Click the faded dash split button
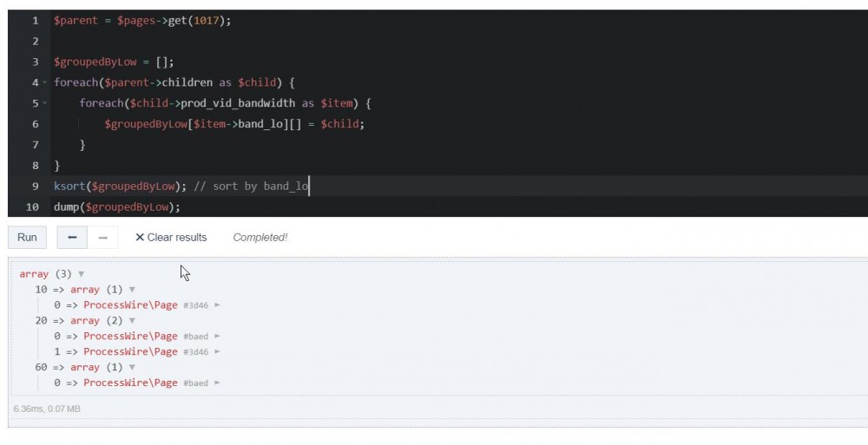 click(x=102, y=238)
